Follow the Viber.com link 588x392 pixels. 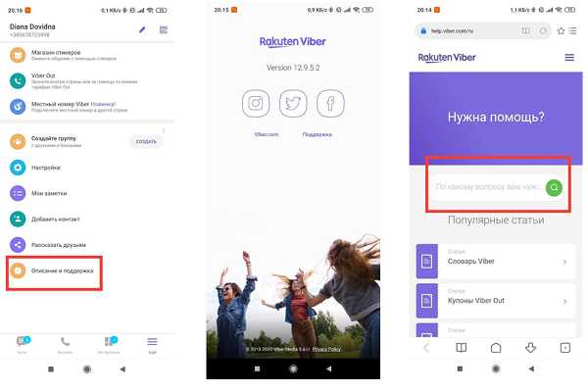(x=267, y=134)
